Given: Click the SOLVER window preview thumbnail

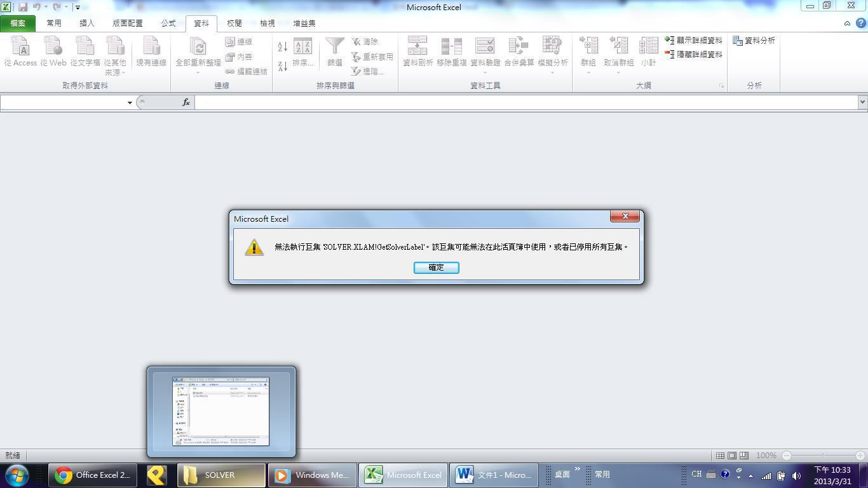Looking at the screenshot, I should (x=221, y=411).
